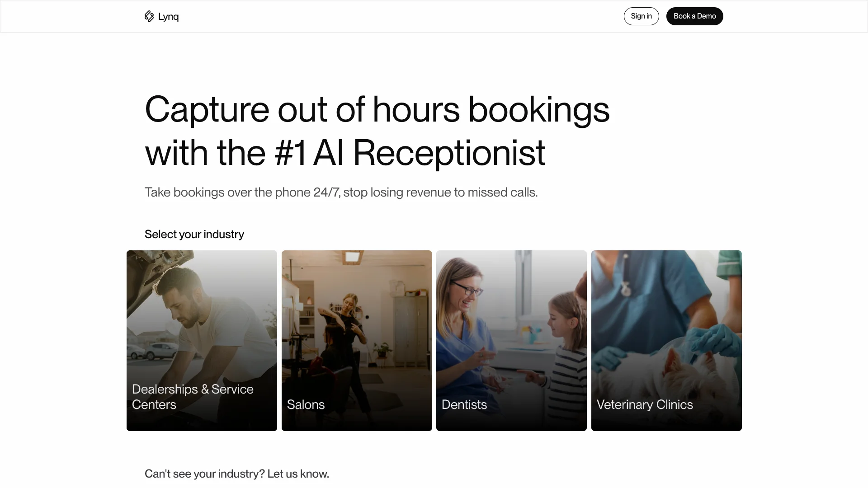Click the Book a Demo button

pos(694,16)
